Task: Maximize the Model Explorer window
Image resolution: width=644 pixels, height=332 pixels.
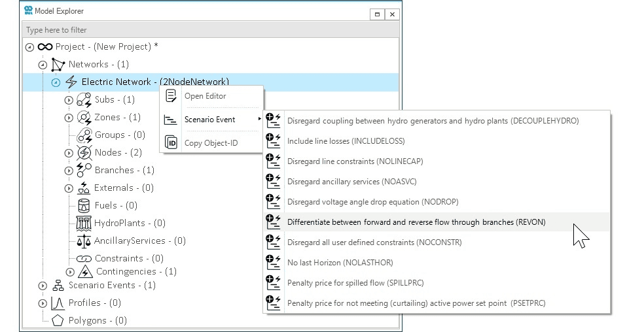Action: [x=378, y=13]
